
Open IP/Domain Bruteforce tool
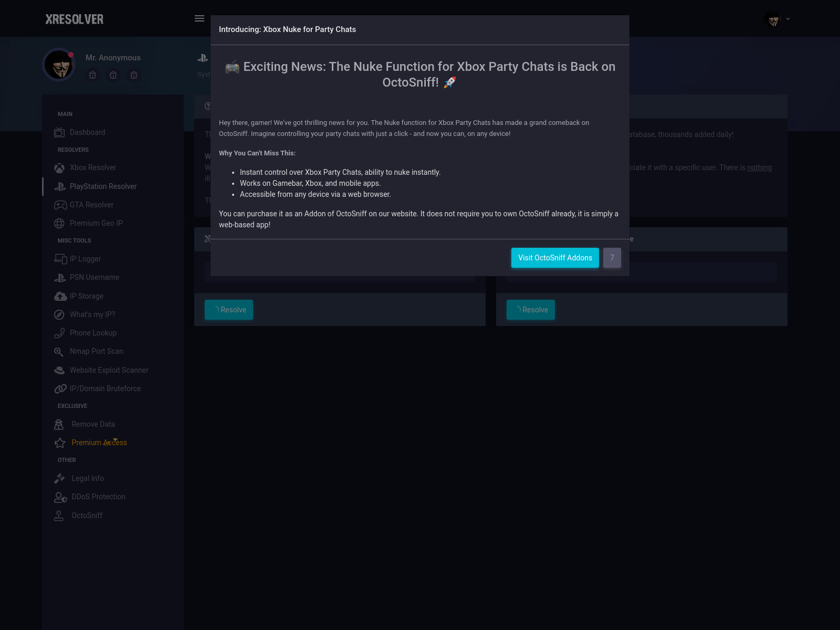(x=105, y=388)
